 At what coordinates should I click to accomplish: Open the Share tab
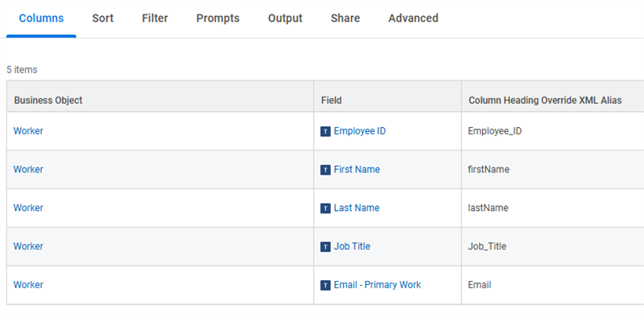(345, 19)
